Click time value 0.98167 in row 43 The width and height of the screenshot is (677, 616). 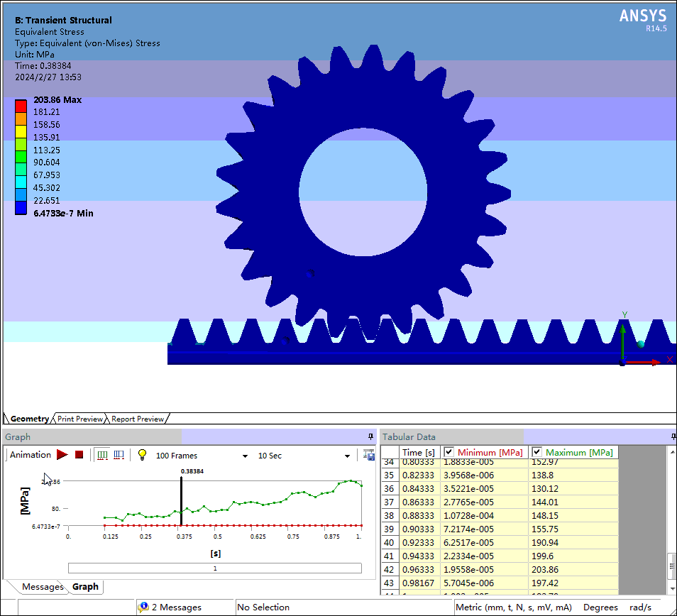(x=419, y=583)
